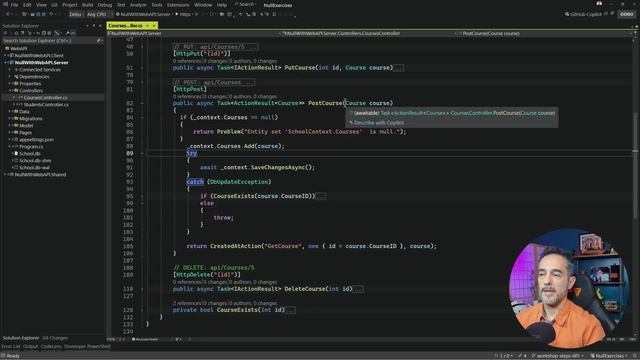Expand the Dependencies node

[10, 77]
